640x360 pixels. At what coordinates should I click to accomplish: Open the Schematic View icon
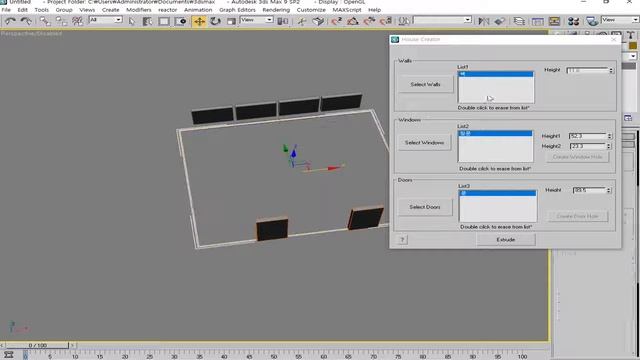(x=554, y=21)
